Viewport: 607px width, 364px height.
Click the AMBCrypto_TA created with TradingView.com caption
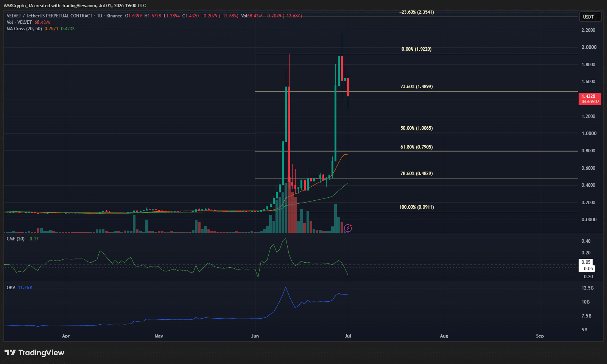click(x=75, y=6)
